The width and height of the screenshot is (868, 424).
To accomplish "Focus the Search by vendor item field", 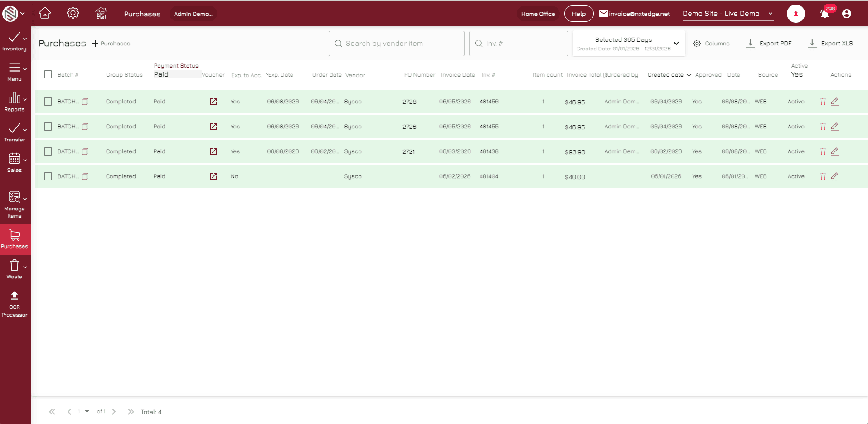I will (397, 44).
